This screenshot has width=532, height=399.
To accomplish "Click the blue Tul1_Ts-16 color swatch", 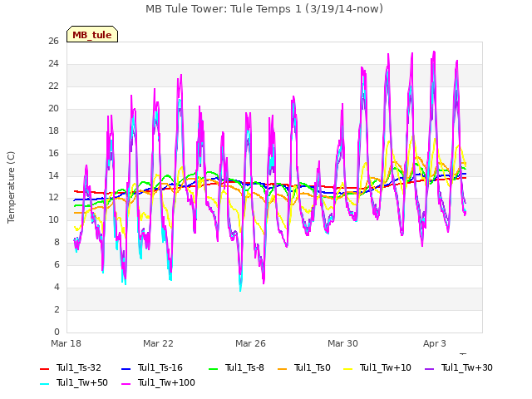I will click(x=126, y=368).
